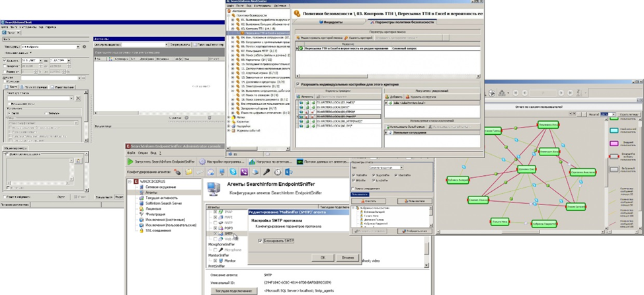Toggle the first date checkbox in SearchInformClient
This screenshot has height=295, width=644.
tap(5, 60)
